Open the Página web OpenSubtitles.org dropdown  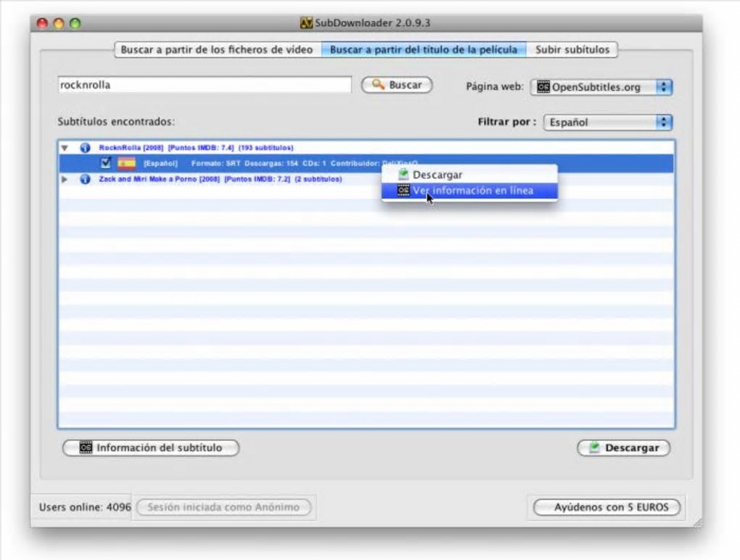[x=601, y=87]
